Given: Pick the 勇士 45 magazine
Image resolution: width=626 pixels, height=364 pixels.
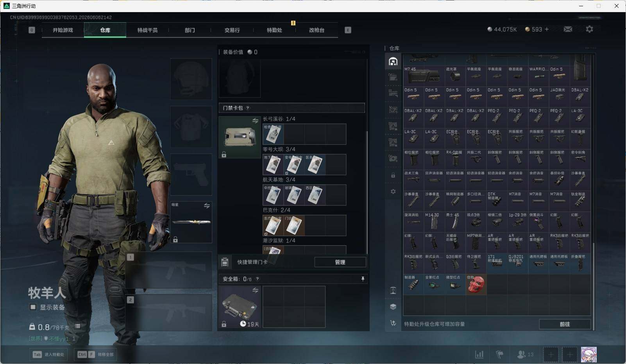Looking at the screenshot, I should click(x=455, y=222).
